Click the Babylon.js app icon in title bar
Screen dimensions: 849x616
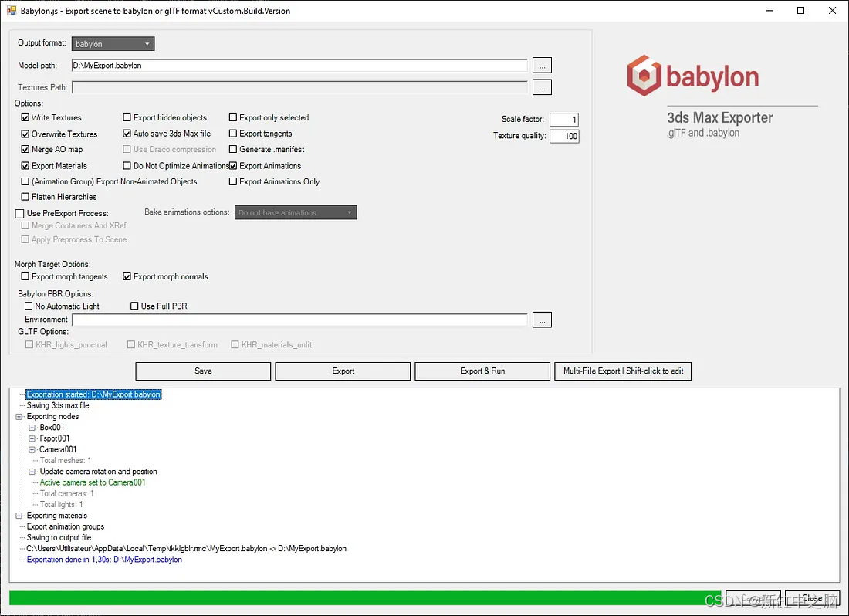coord(12,10)
